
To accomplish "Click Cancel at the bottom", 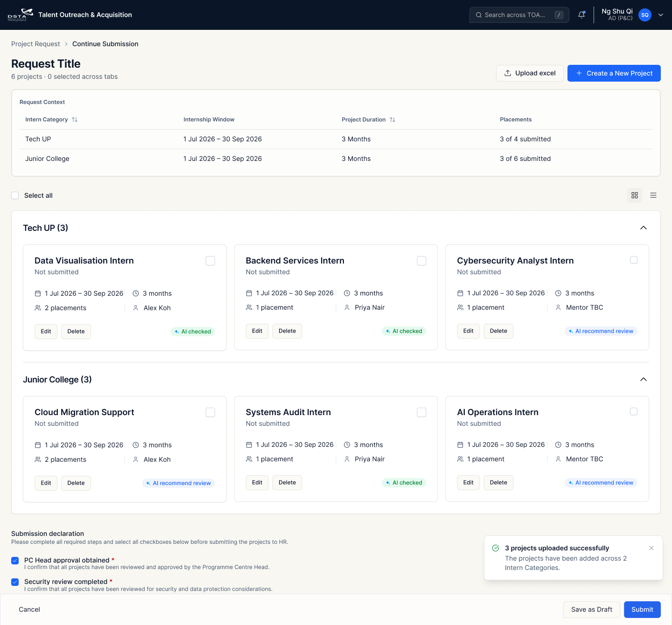I will click(29, 610).
